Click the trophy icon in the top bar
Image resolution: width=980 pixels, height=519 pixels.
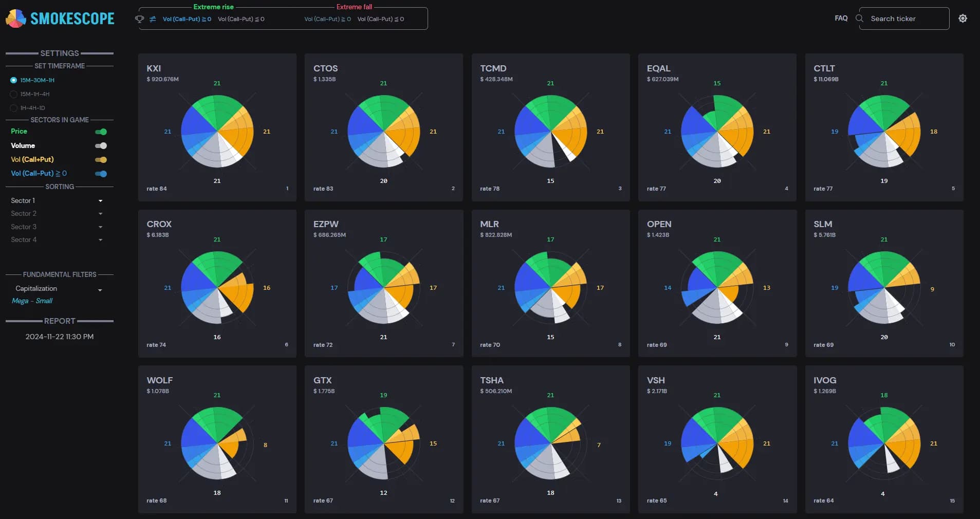coord(139,19)
